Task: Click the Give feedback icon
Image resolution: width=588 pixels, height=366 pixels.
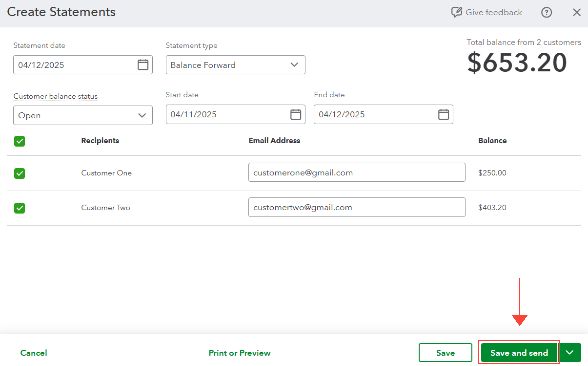Action: point(457,12)
